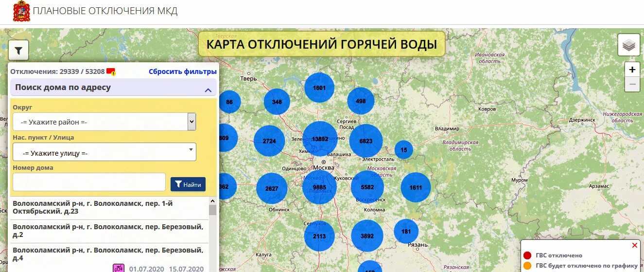Open the map layers switcher
This screenshot has height=272, width=644.
629,45
